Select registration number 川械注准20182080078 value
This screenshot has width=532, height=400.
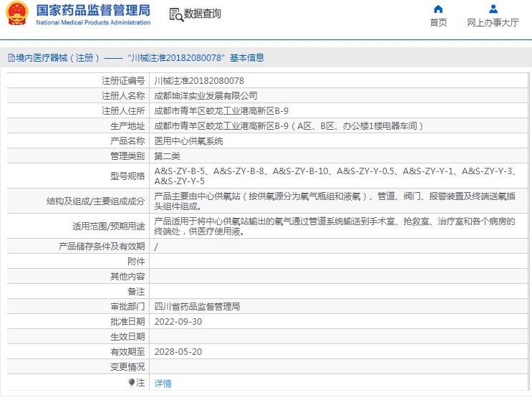199,81
